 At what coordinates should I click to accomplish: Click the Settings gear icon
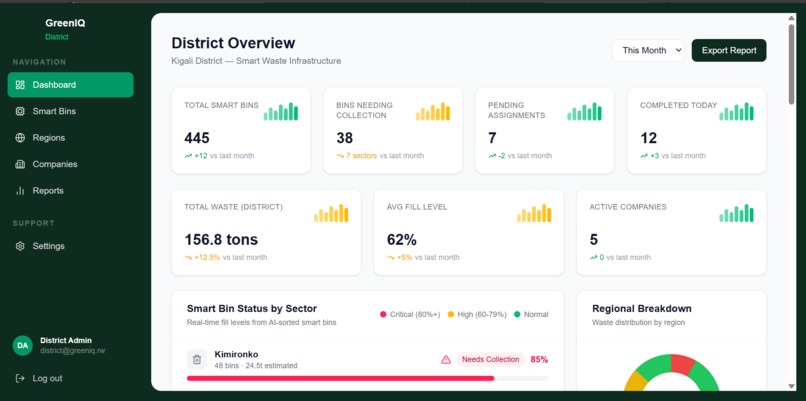pyautogui.click(x=20, y=246)
